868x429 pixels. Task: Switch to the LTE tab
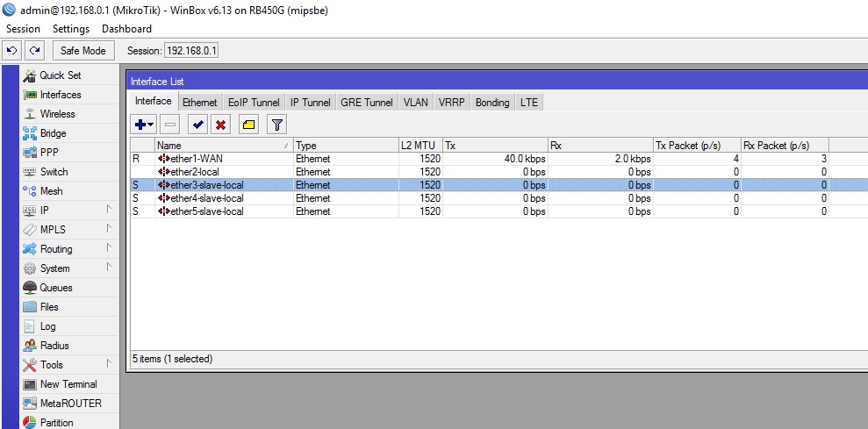(x=528, y=103)
